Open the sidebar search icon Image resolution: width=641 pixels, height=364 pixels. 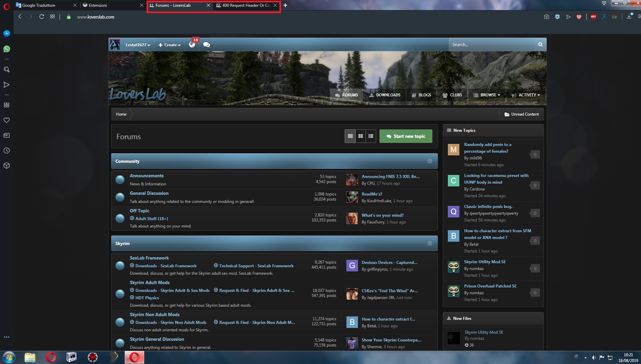coord(6,69)
